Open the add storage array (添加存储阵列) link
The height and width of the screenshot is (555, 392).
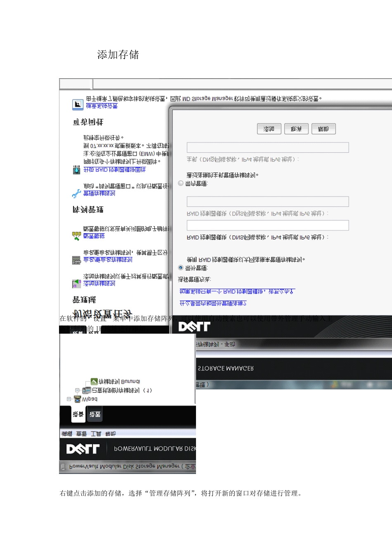coord(99,284)
